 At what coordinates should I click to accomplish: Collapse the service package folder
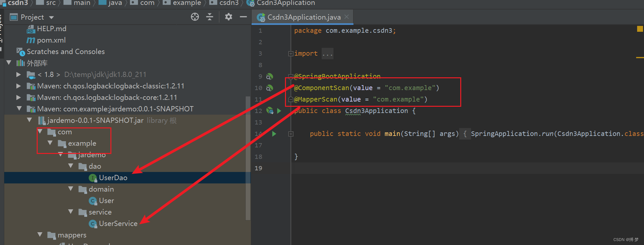(71, 212)
